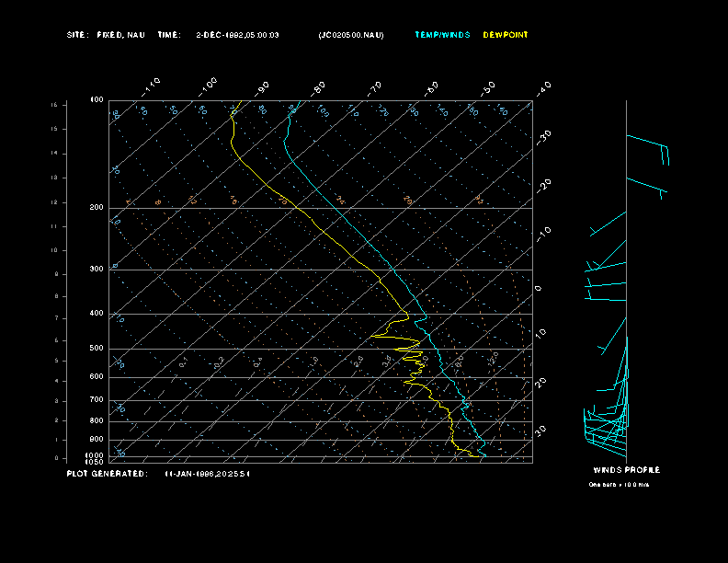This screenshot has height=563, width=728.
Task: Click the 9 label on left height axis
Action: [56, 274]
